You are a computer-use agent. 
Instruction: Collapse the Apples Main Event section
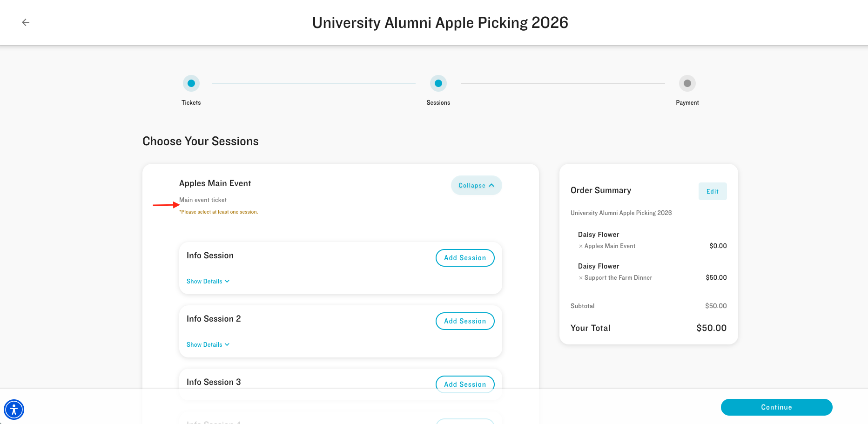(x=476, y=185)
